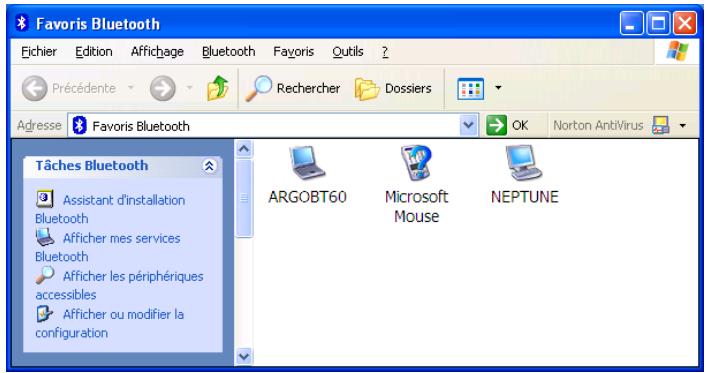The width and height of the screenshot is (707, 373).
Task: Open the Fichier menu
Action: point(39,51)
